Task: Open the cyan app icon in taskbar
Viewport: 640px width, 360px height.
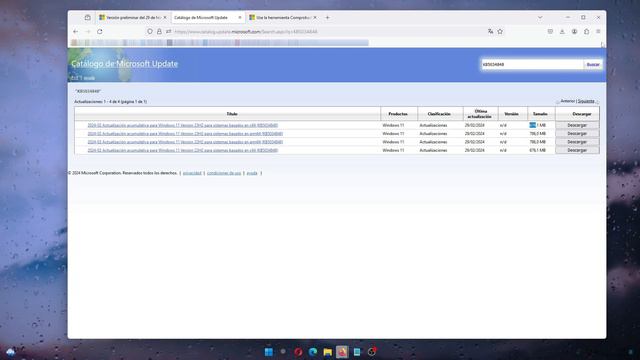Action: pyautogui.click(x=357, y=352)
